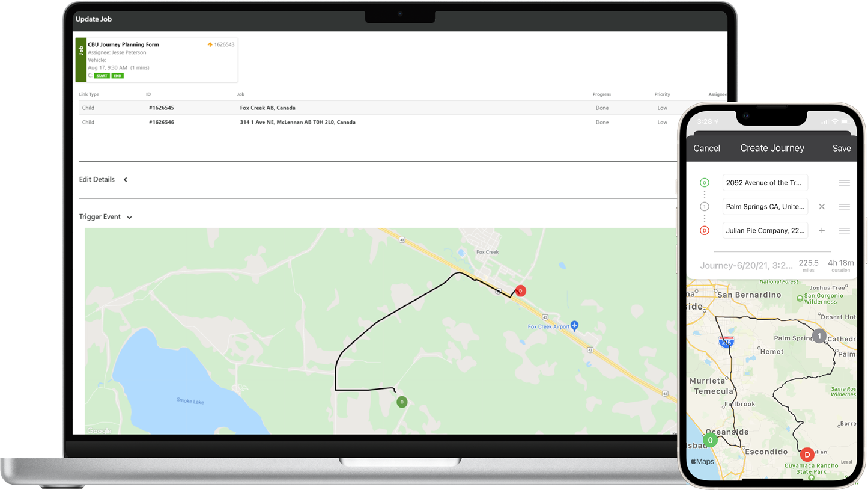Tap the Interstate 215 shield on phone map
This screenshot has height=490, width=868.
(x=726, y=341)
